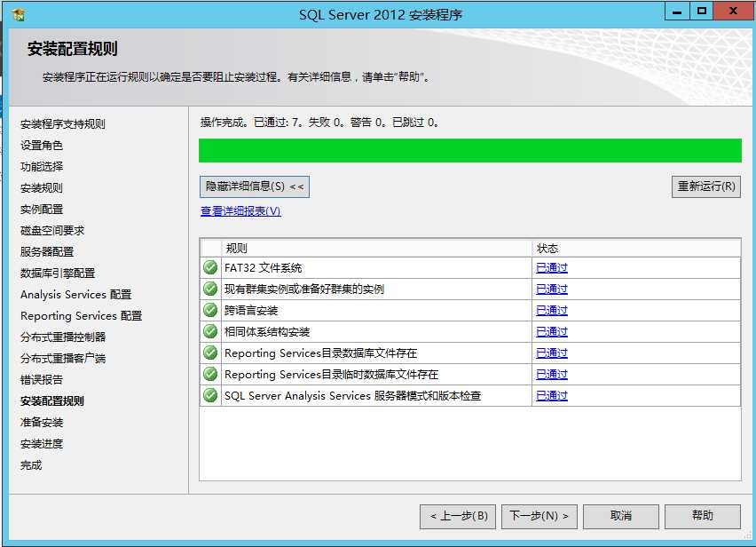The image size is (756, 547).
Task: Collapse details with 隐藏详细信息(S) button
Action: 255,186
